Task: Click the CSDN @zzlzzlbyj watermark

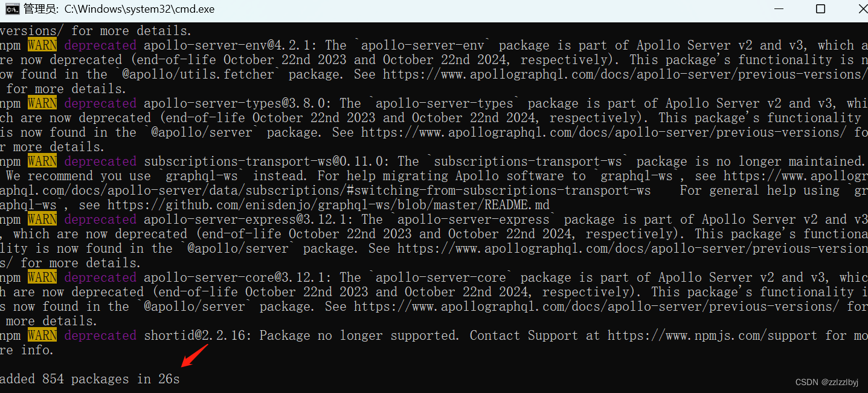Action: 826,382
